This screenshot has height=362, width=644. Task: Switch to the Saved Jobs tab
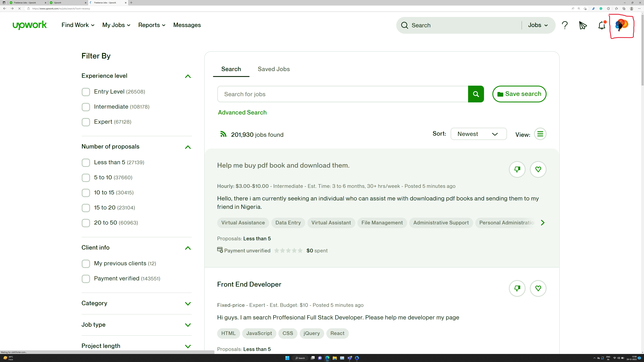[x=274, y=69]
